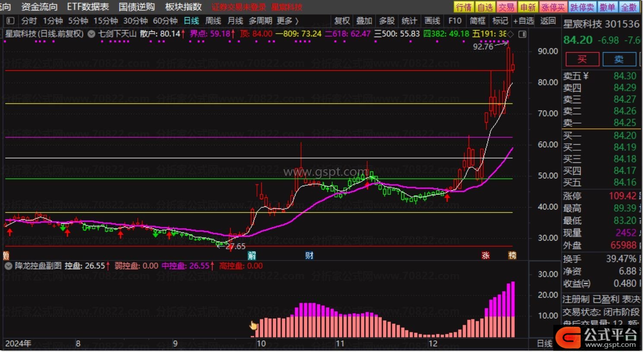Click the 卖一 price 84.25
Image resolution: width=644 pixels, height=352 pixels.
click(x=625, y=123)
